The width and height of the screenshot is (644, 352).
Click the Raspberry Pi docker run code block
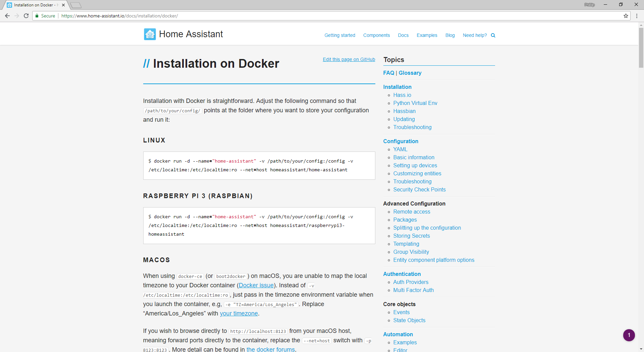pos(259,226)
